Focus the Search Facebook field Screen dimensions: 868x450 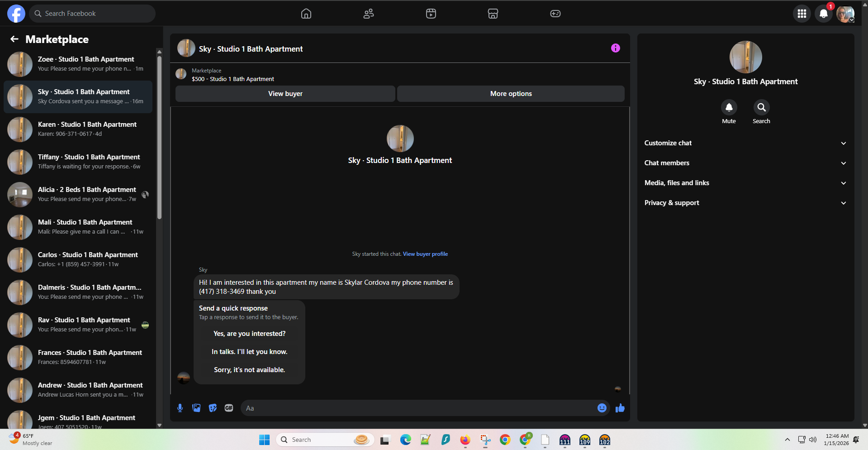tap(92, 14)
